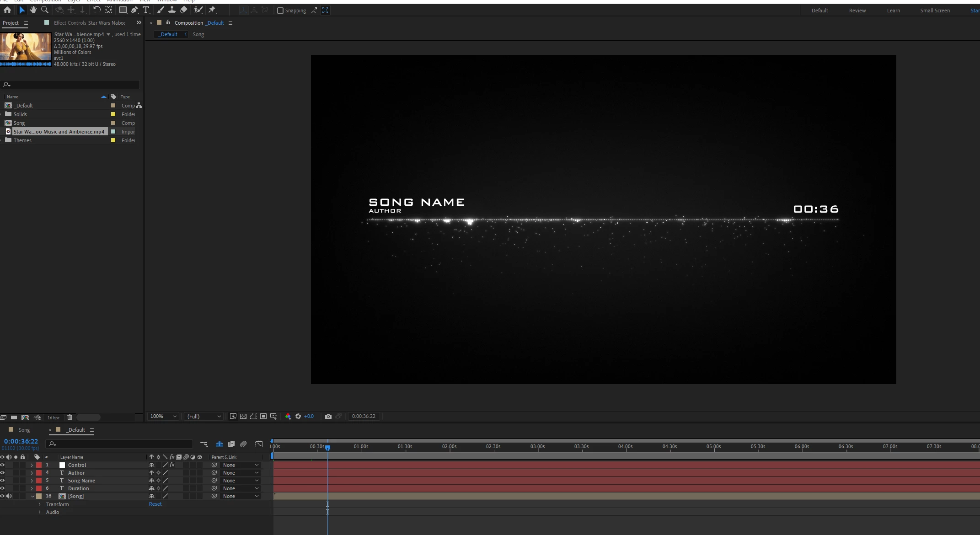This screenshot has height=535, width=980.
Task: Select the Horizontal Type tool
Action: pyautogui.click(x=146, y=10)
